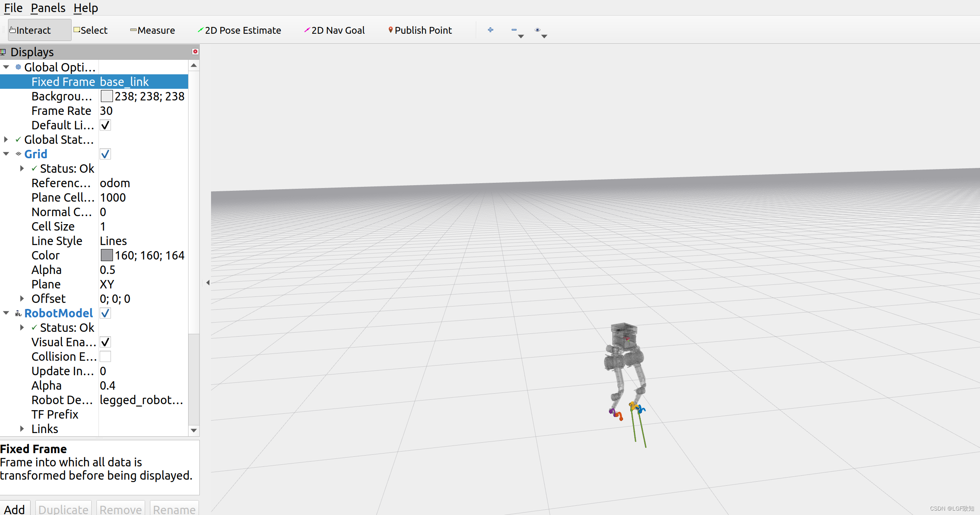Click the Add display button
Image resolution: width=980 pixels, height=515 pixels.
coord(15,509)
